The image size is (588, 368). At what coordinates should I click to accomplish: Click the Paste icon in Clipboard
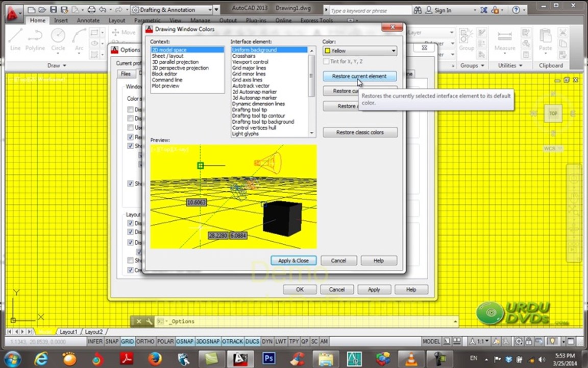pyautogui.click(x=545, y=40)
